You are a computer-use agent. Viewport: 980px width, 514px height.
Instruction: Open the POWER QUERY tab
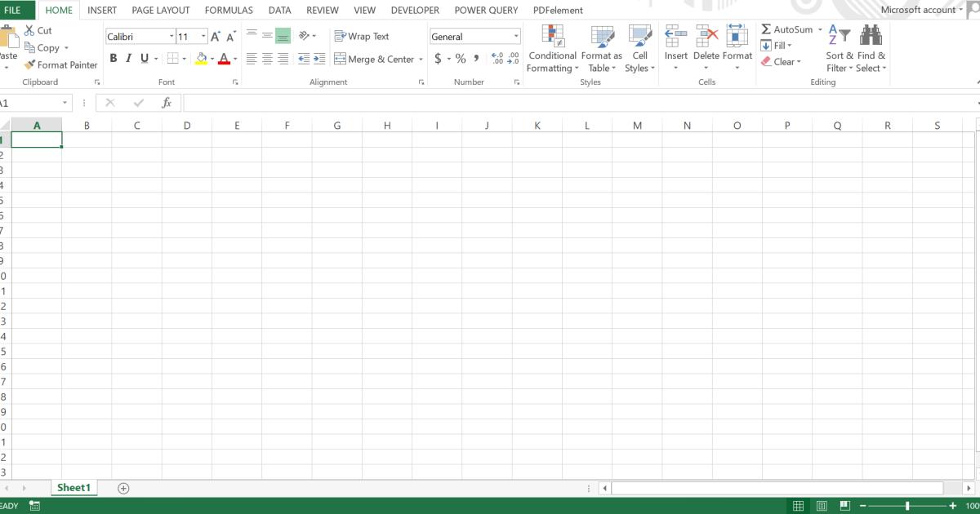click(x=486, y=10)
